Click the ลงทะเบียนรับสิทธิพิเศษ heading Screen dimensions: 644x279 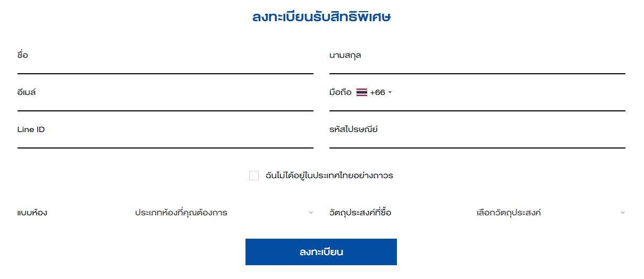[x=321, y=17]
